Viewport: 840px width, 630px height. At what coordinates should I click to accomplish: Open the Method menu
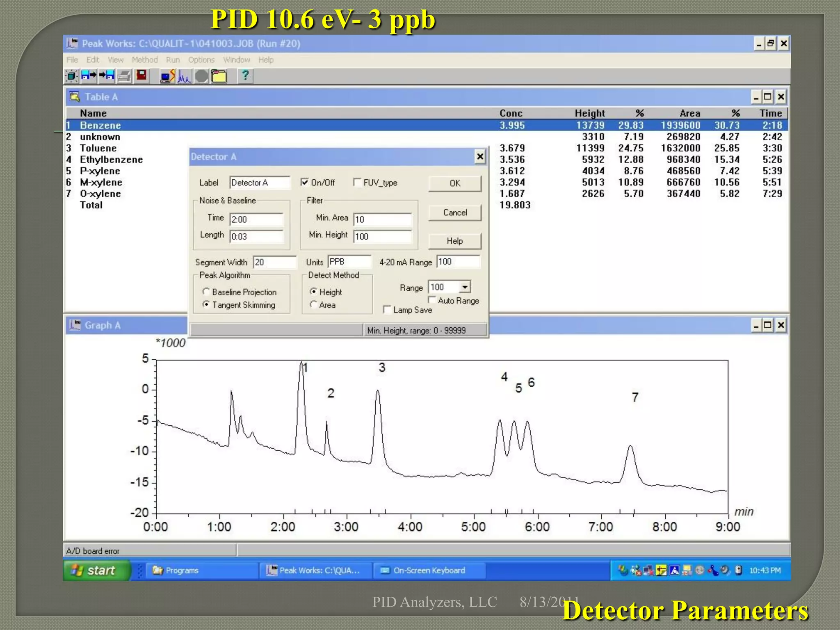tap(145, 60)
